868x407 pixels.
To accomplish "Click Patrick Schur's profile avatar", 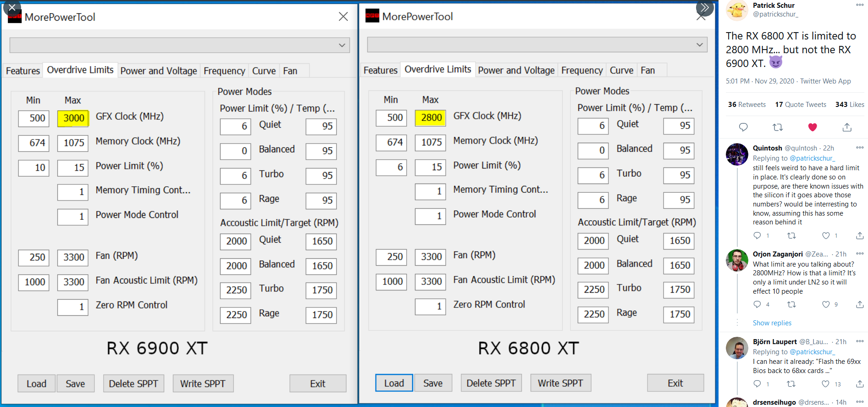I will (737, 10).
